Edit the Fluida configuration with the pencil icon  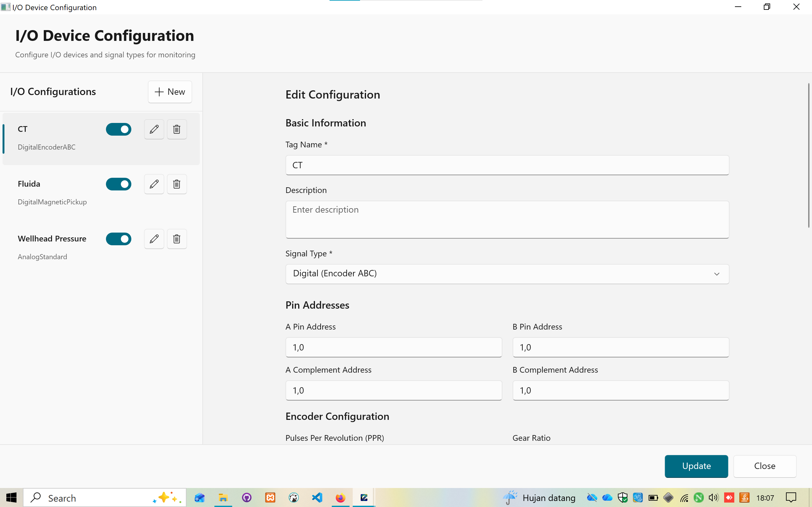(154, 184)
